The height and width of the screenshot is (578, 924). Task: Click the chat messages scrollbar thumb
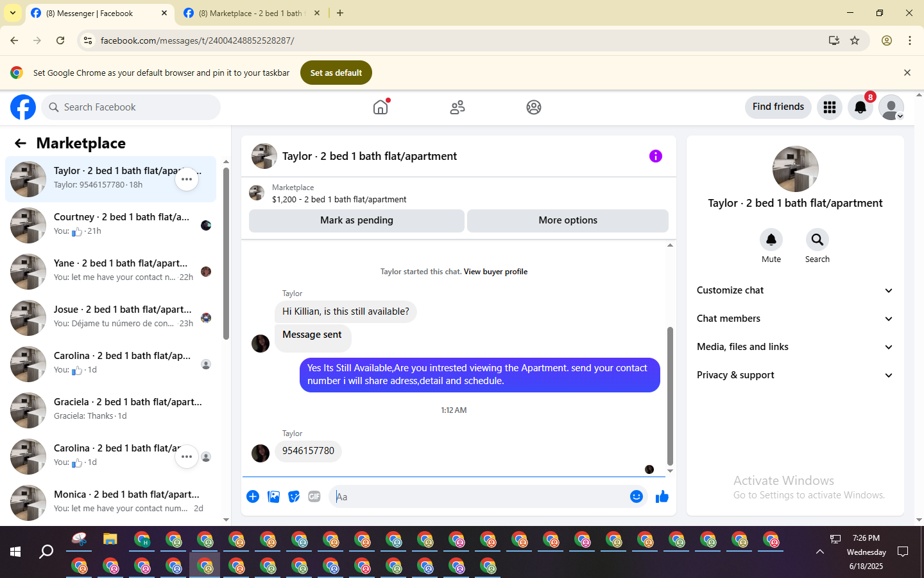[x=670, y=396]
